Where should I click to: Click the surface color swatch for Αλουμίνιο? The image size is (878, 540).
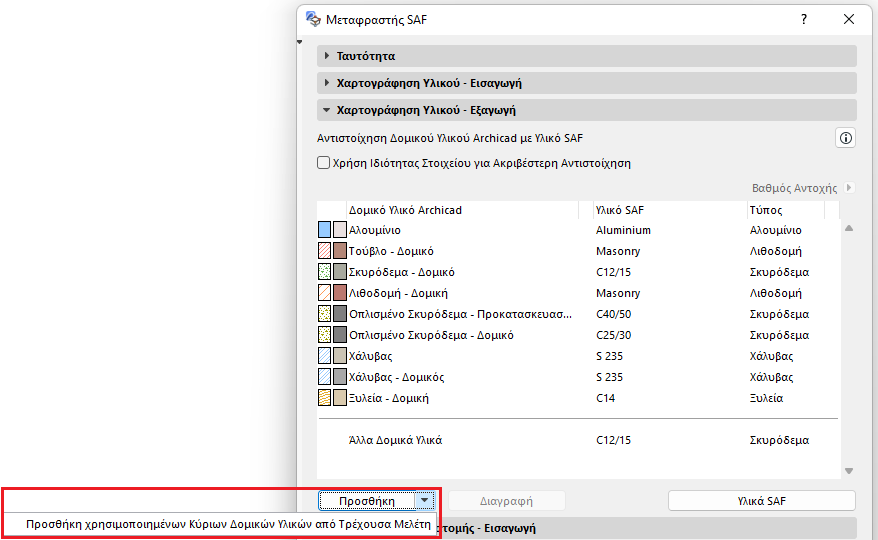[339, 230]
